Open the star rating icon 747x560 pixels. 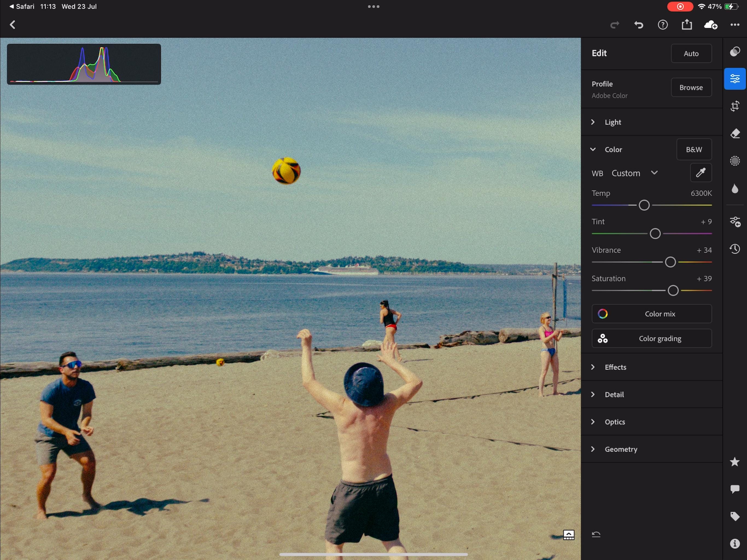click(x=735, y=462)
